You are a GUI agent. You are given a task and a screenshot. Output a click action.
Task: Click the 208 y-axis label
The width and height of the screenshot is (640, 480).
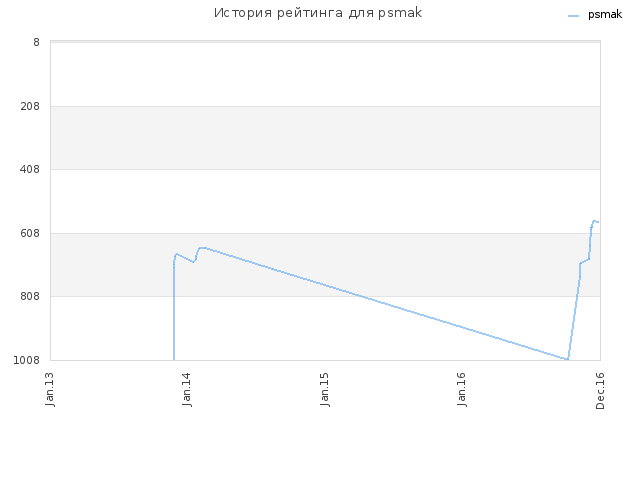(x=30, y=106)
